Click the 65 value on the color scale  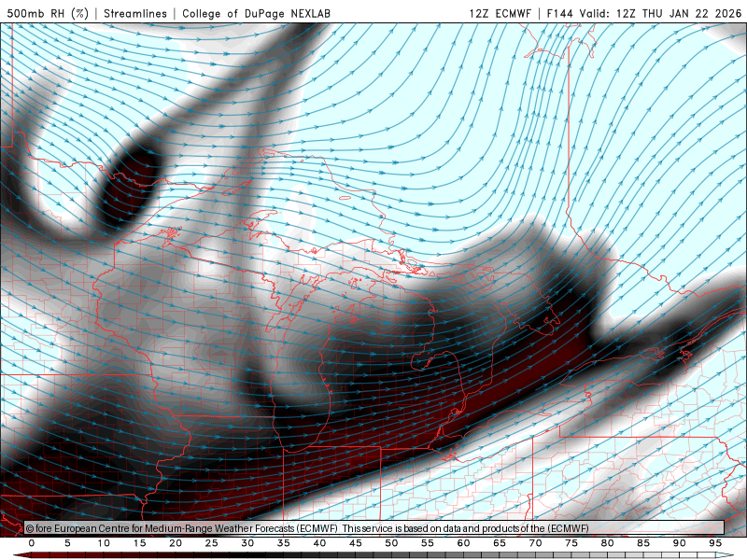click(x=500, y=543)
